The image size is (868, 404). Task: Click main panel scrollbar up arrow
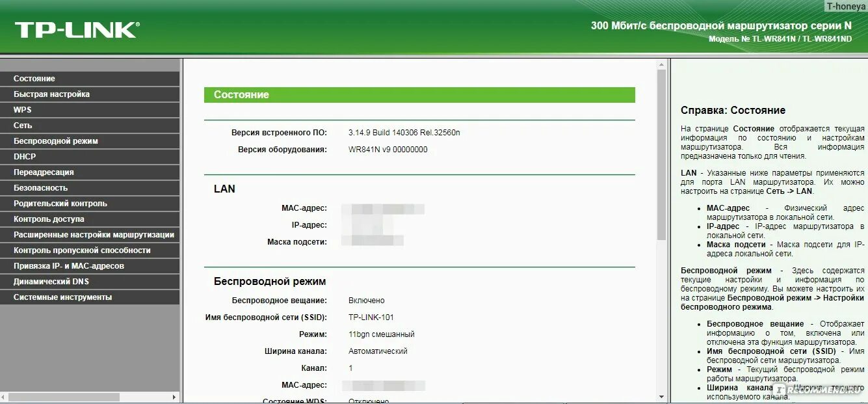(662, 64)
